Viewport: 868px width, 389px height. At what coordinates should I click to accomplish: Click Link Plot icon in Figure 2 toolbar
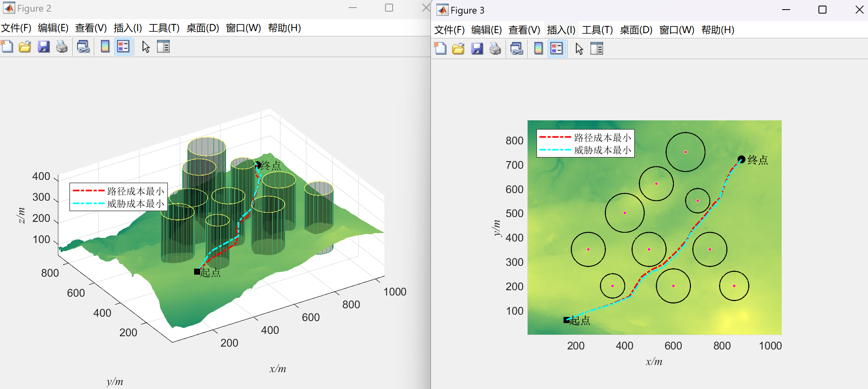coord(83,47)
